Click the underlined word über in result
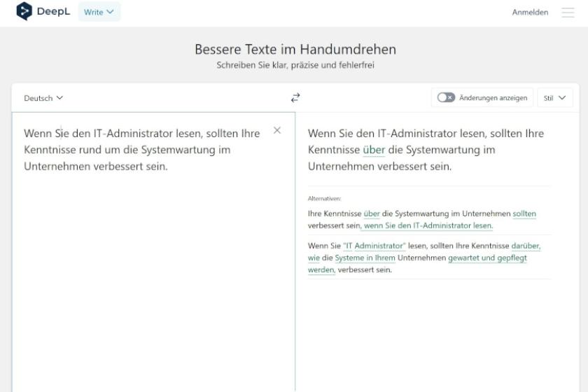The height and width of the screenshot is (392, 588). [374, 150]
